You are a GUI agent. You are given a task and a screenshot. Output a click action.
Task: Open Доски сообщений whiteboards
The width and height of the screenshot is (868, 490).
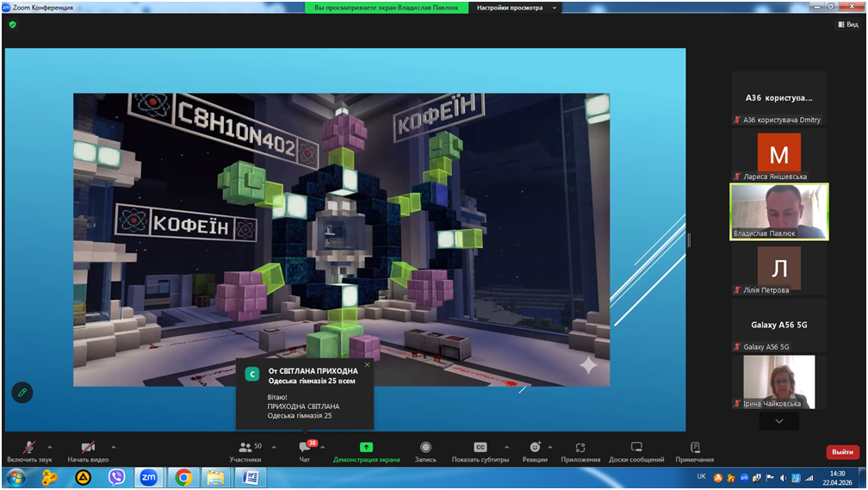tap(636, 450)
